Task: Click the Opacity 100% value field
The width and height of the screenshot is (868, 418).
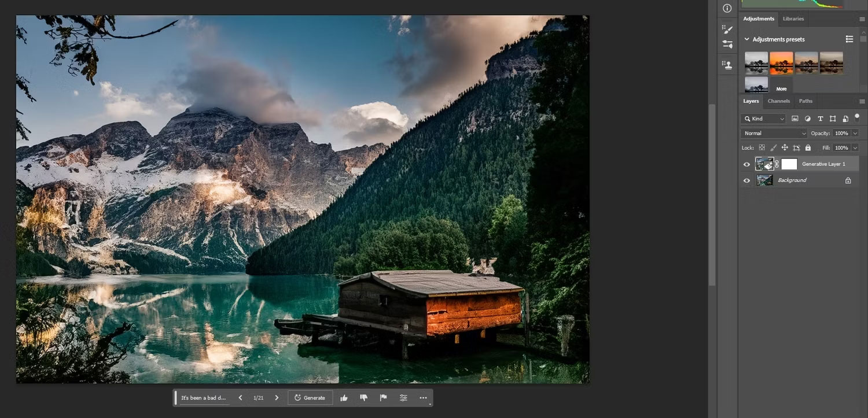Action: (842, 133)
